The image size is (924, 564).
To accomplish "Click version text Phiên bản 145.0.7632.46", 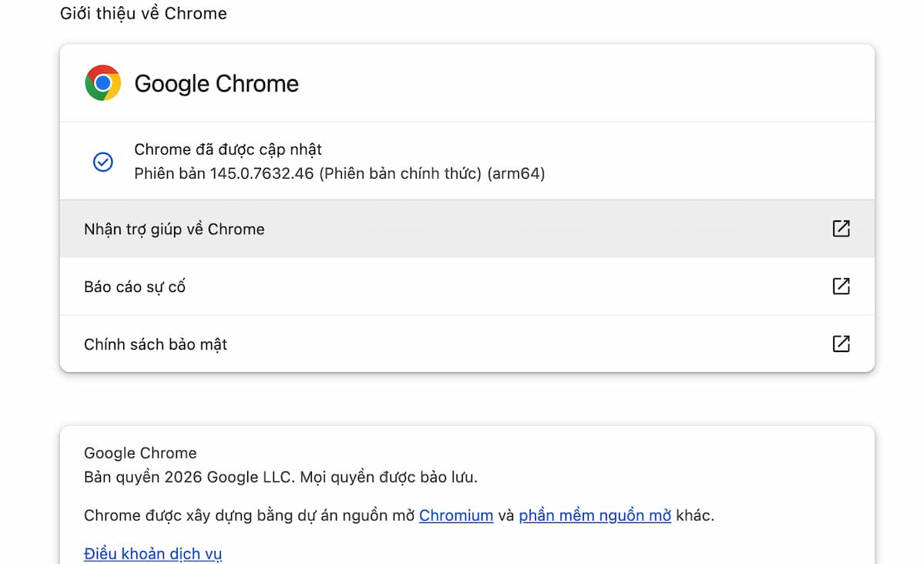I will point(224,173).
